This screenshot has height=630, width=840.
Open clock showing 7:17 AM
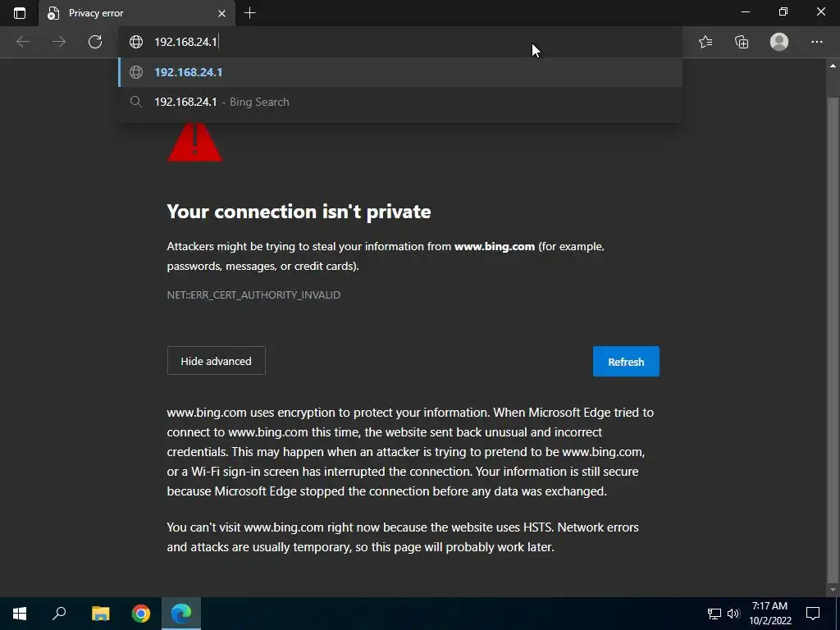click(x=769, y=614)
